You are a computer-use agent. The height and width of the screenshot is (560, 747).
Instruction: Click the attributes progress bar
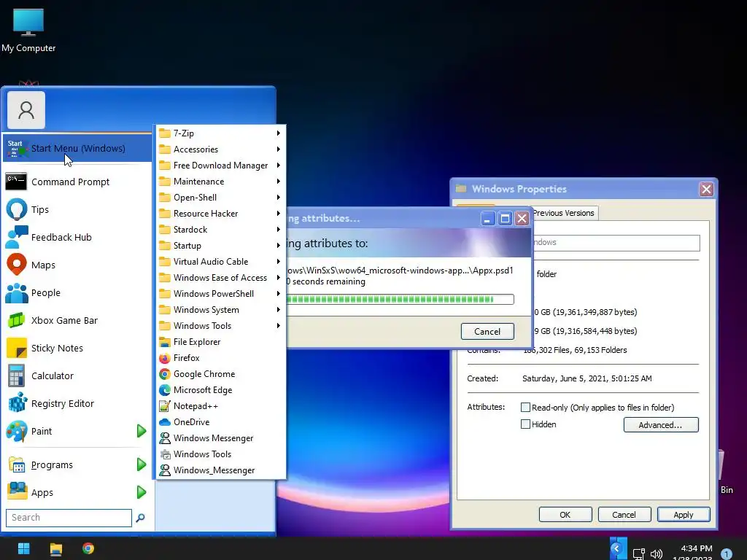[400, 299]
